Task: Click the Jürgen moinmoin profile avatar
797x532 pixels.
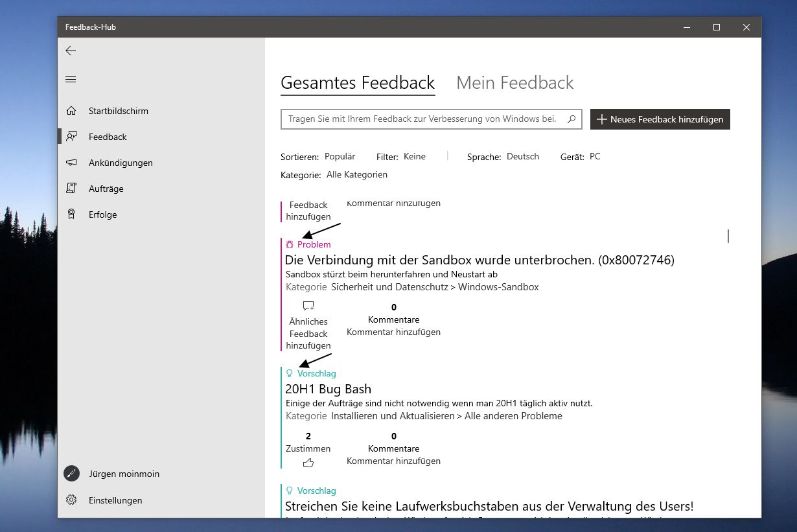Action: pyautogui.click(x=71, y=474)
